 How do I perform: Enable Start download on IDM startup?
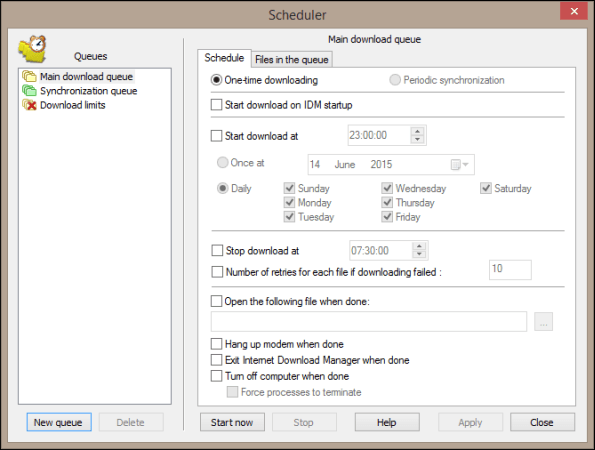click(216, 105)
